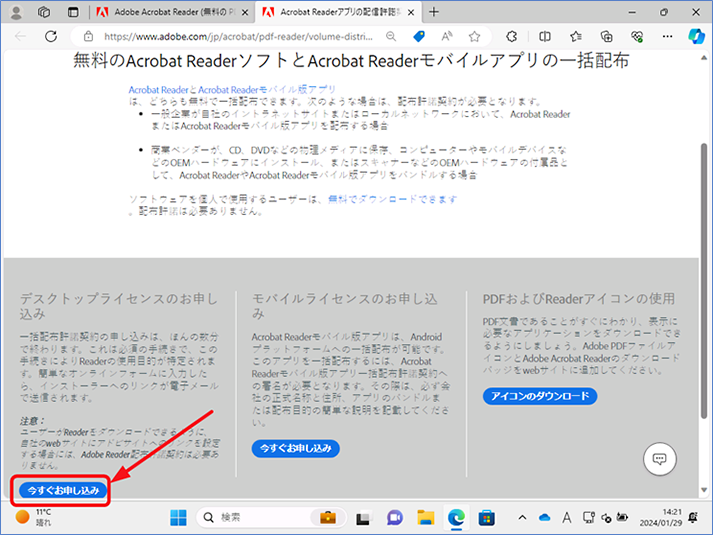Open the shopping price tag icon
Viewport: 713px width, 535px height.
point(419,36)
